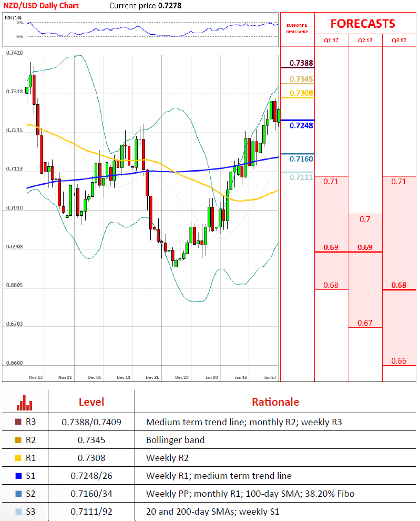This screenshot has width=420, height=521.
Task: Click the Q2 17 forecast value 0.67
Action: click(365, 323)
